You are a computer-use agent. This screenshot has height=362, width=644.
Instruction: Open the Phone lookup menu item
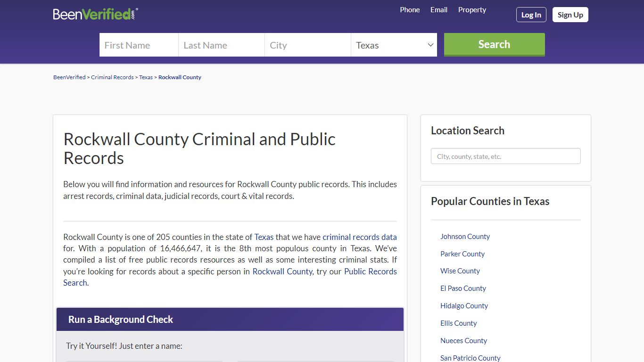tap(410, 10)
